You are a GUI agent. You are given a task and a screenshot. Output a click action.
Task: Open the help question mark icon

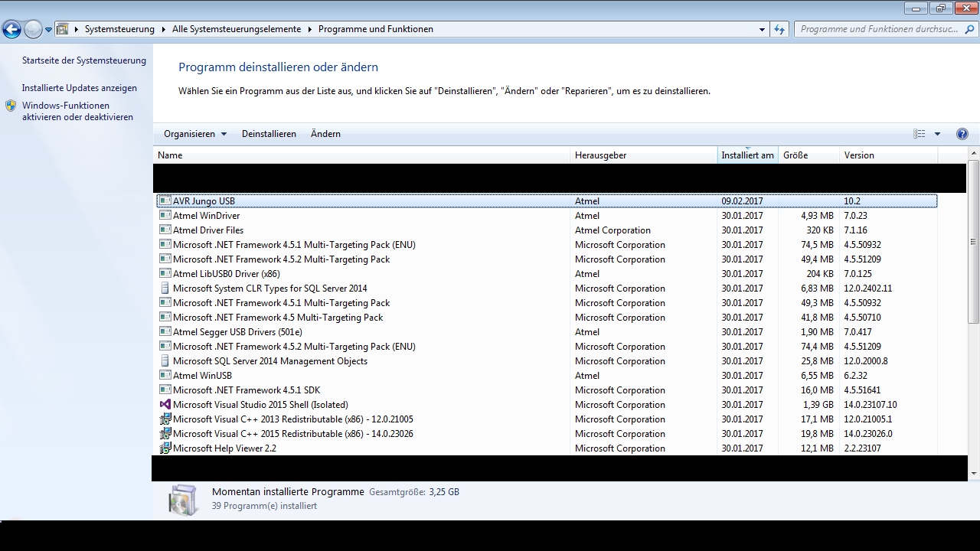click(962, 134)
